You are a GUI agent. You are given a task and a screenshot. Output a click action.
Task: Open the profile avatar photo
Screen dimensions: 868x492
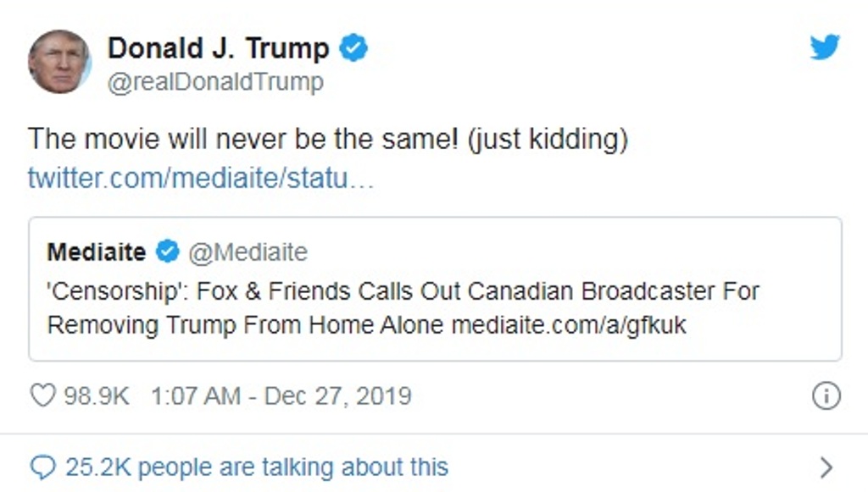pyautogui.click(x=59, y=62)
